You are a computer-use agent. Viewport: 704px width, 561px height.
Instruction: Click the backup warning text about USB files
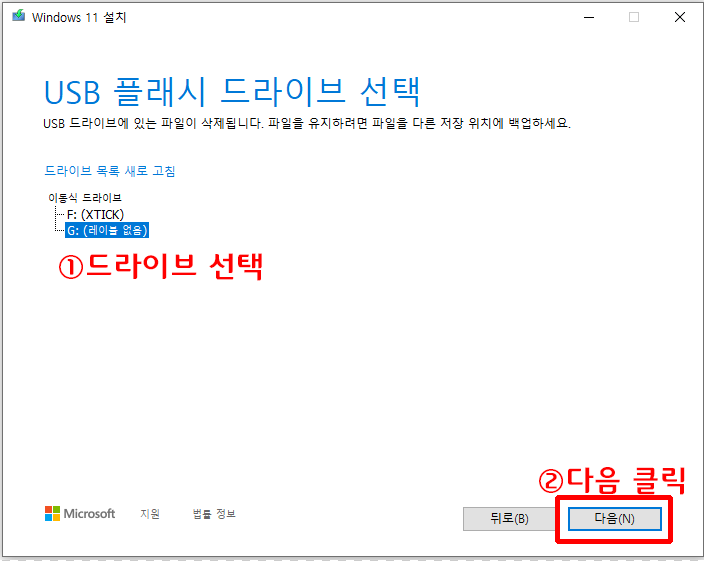[x=307, y=123]
